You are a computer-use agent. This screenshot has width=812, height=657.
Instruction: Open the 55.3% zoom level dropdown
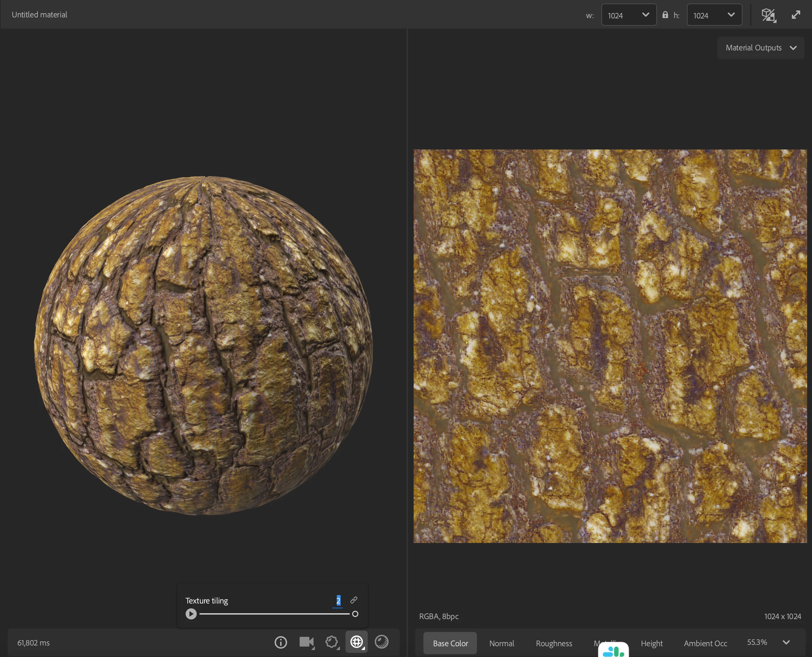click(x=786, y=642)
